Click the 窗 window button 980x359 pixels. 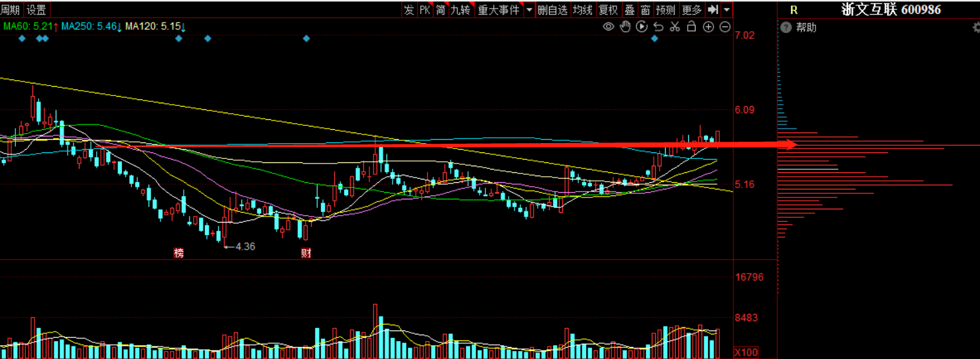point(645,9)
